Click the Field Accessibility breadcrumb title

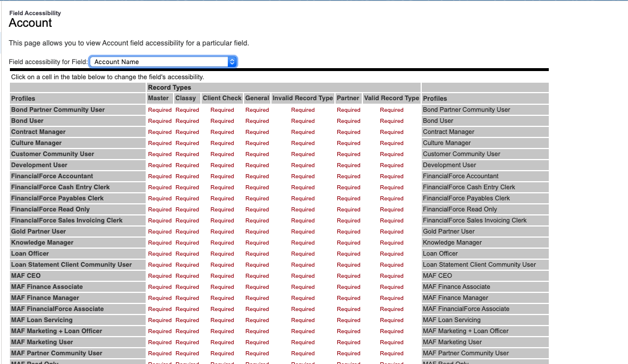click(x=35, y=13)
